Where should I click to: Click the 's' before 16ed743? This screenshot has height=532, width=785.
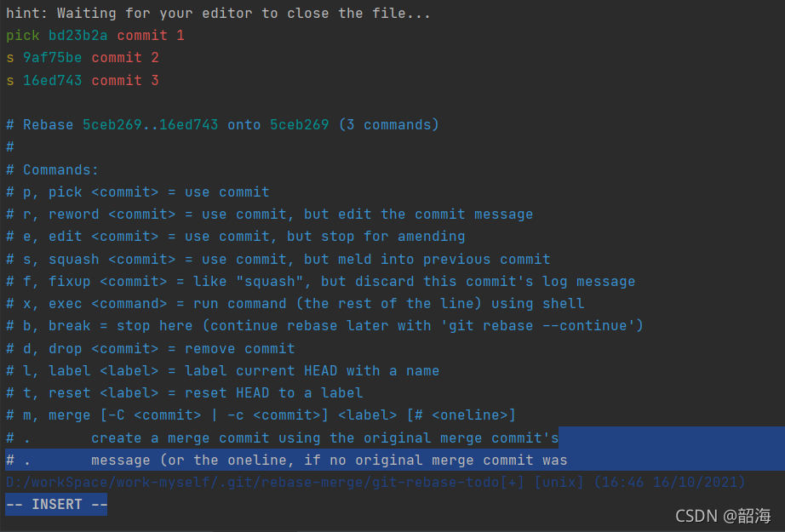pos(10,81)
